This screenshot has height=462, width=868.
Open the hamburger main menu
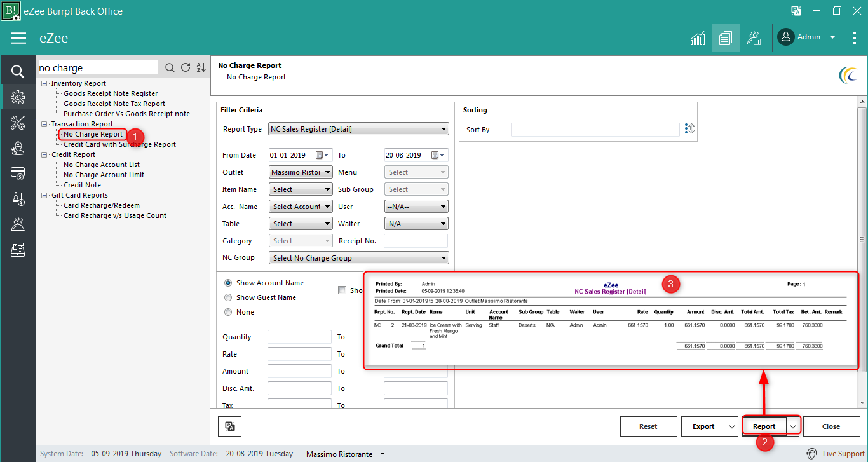point(18,38)
